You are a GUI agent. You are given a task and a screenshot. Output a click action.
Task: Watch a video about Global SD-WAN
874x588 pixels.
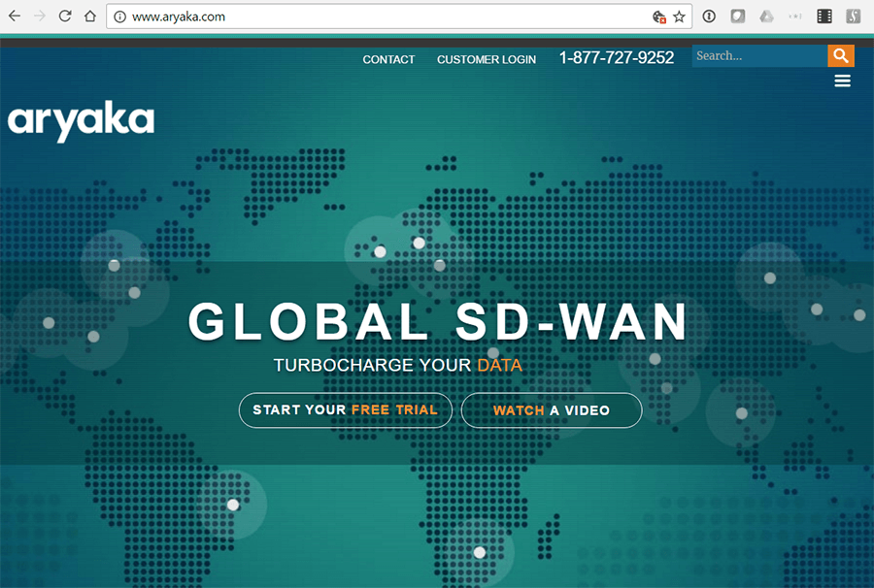(x=552, y=410)
